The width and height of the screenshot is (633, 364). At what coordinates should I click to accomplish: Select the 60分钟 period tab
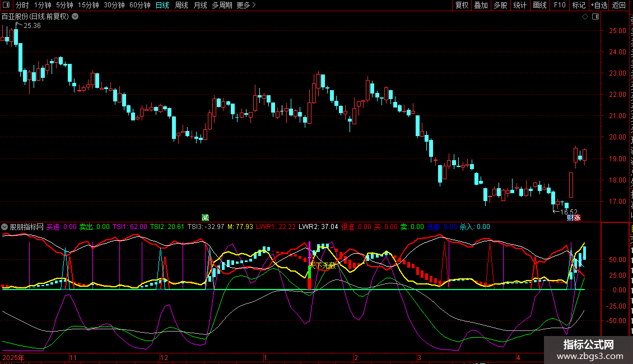139,6
